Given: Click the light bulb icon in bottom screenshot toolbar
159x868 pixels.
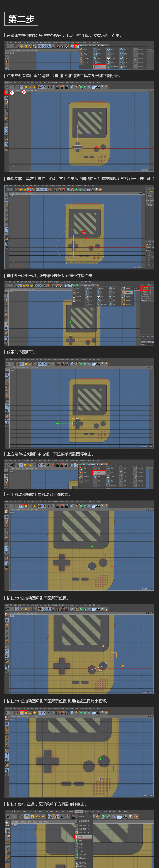Looking at the screenshot, I should coord(131,817).
